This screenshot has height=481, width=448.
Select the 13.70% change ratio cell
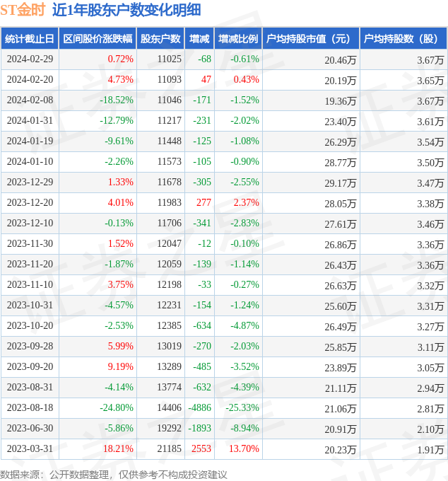pyautogui.click(x=243, y=449)
